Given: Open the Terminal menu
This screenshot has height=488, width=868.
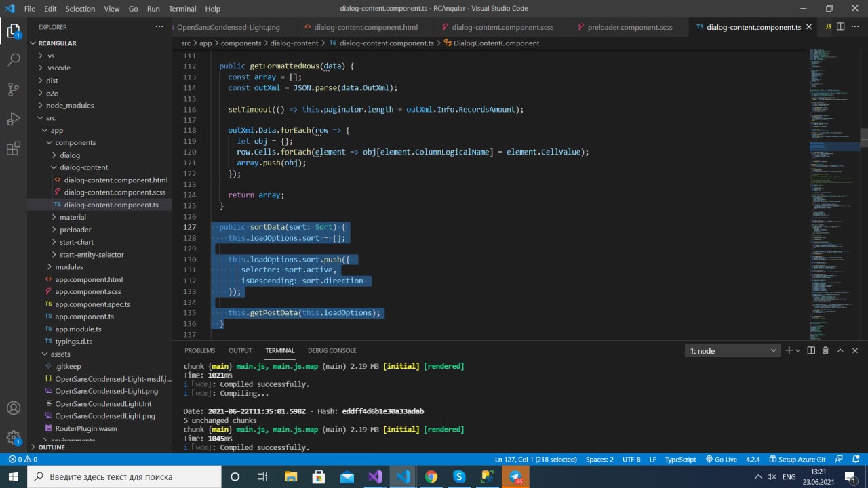Looking at the screenshot, I should tap(182, 9).
